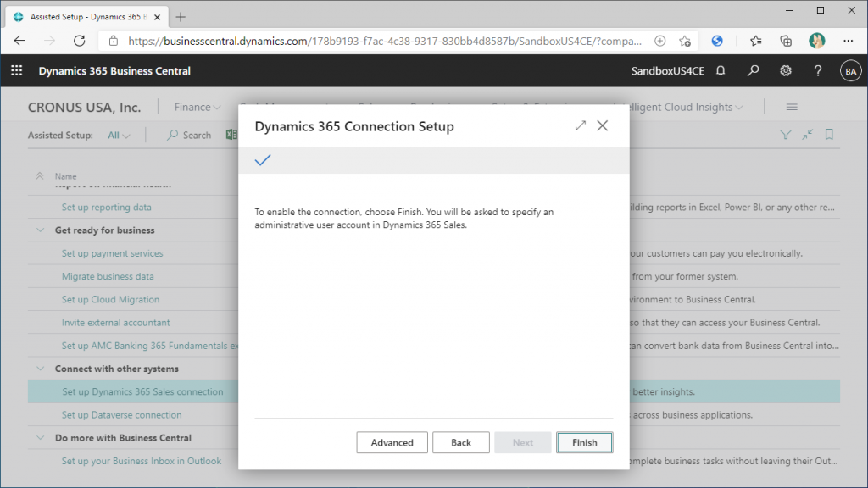Open Set up AMC Banking 365 Fundamentals
Screen dimensions: 868x488
150,346
